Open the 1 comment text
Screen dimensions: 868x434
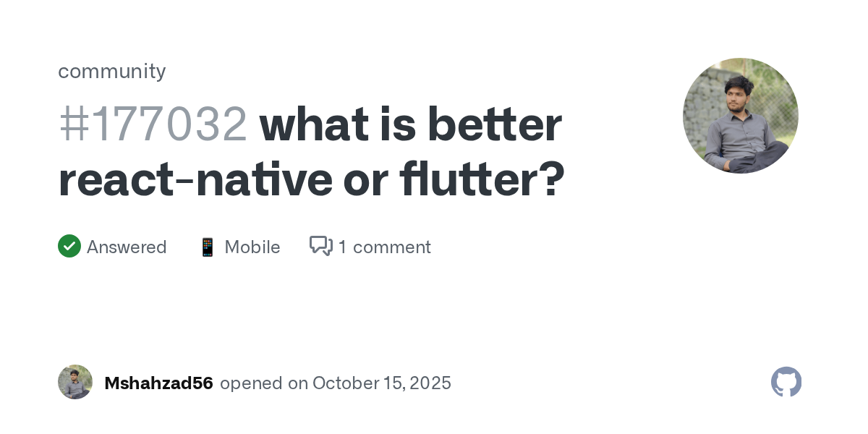tap(384, 247)
